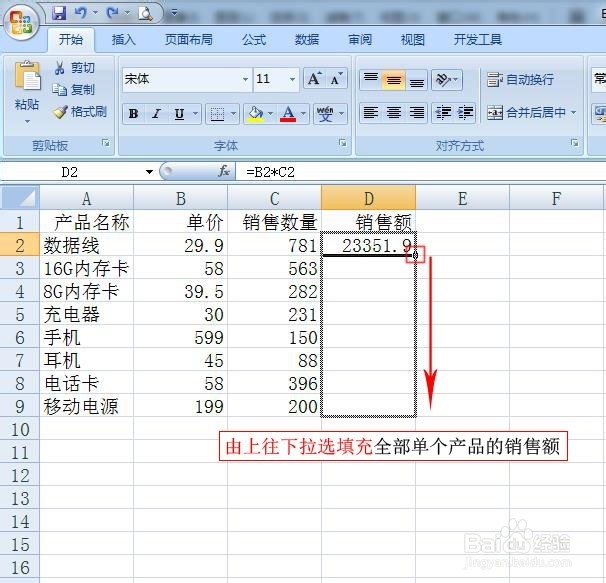Select bottom vertical align icon

416,80
